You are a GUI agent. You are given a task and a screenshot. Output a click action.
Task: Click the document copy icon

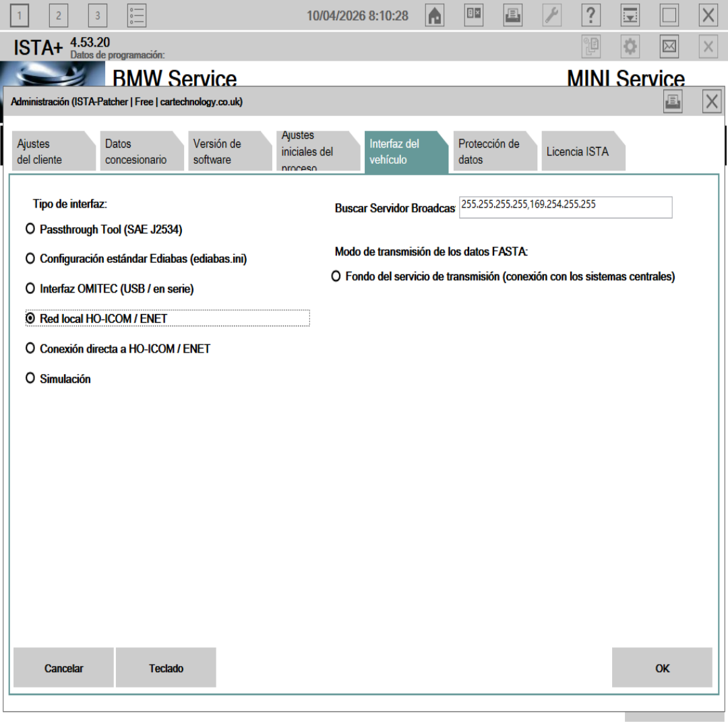click(591, 47)
